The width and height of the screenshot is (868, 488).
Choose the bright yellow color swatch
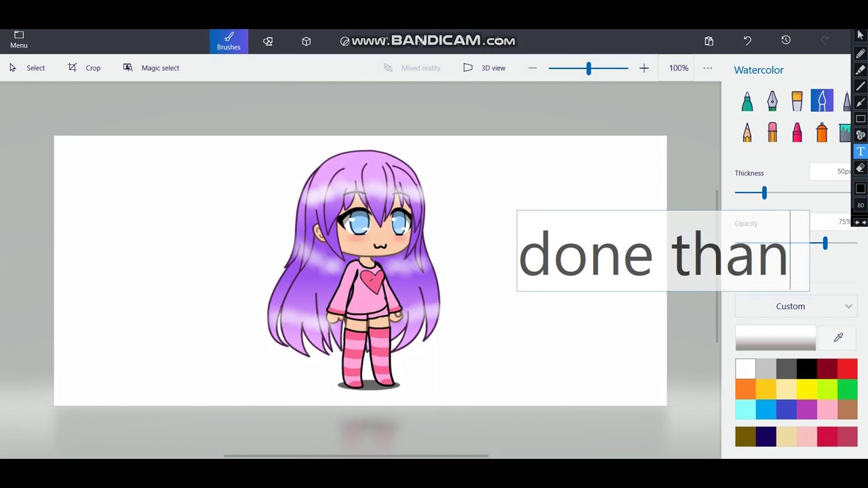click(806, 389)
